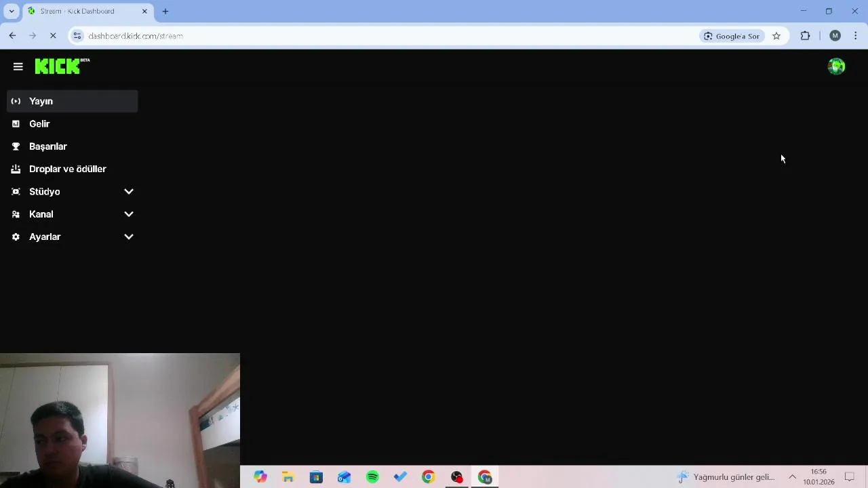The height and width of the screenshot is (488, 868).
Task: Open Chrome profile M button
Action: [x=835, y=36]
